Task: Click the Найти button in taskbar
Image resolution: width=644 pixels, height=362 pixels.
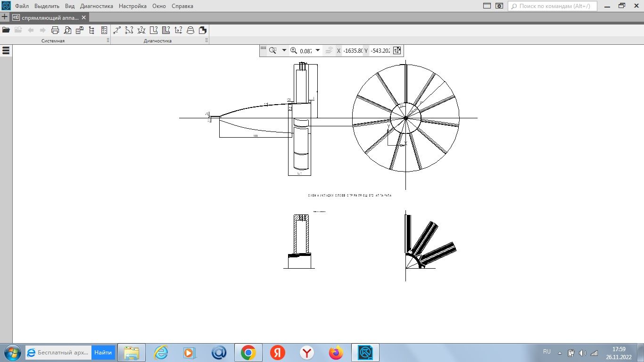Action: [103, 353]
